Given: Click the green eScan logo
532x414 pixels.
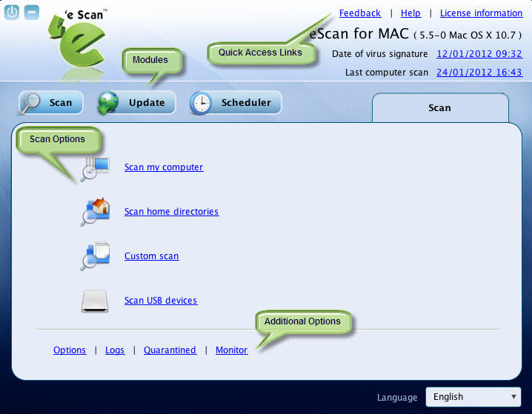Looking at the screenshot, I should pyautogui.click(x=78, y=41).
